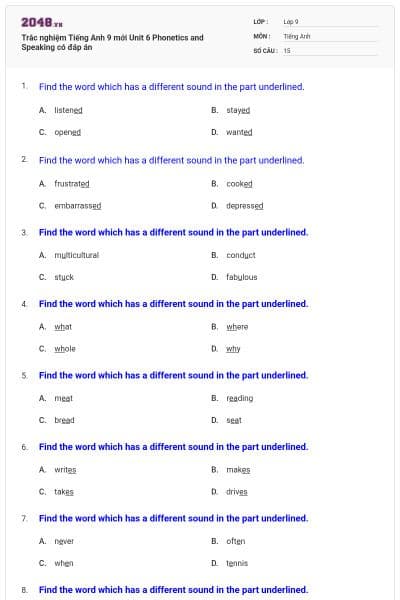400x600 pixels.
Task: Choose option B. where in question 4
Action: 230,327
